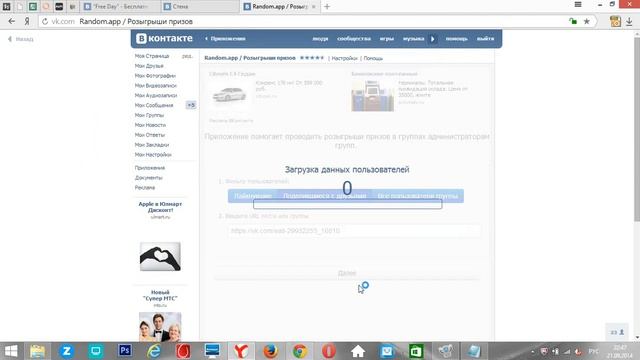Click the data loading progress bar
This screenshot has height=360, width=640.
click(x=347, y=204)
